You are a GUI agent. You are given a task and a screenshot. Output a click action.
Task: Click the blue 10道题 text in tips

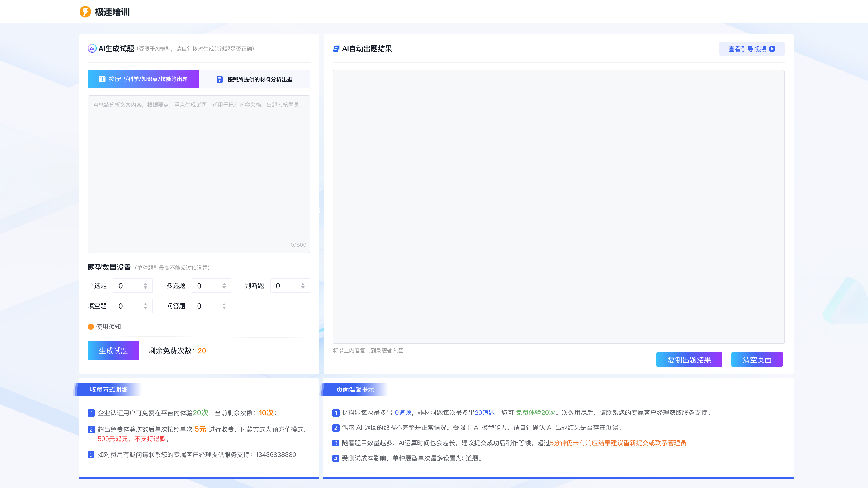[x=402, y=413]
